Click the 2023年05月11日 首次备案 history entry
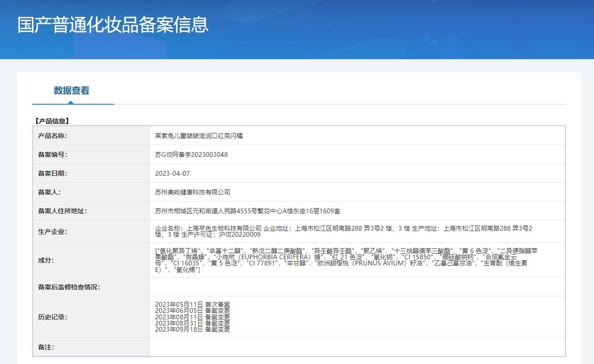This screenshot has width=594, height=364. (193, 305)
